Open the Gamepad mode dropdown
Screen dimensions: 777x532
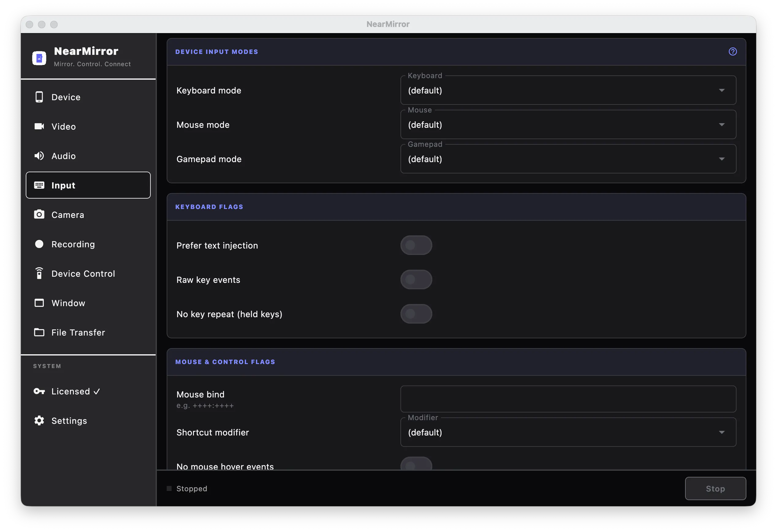pyautogui.click(x=568, y=159)
